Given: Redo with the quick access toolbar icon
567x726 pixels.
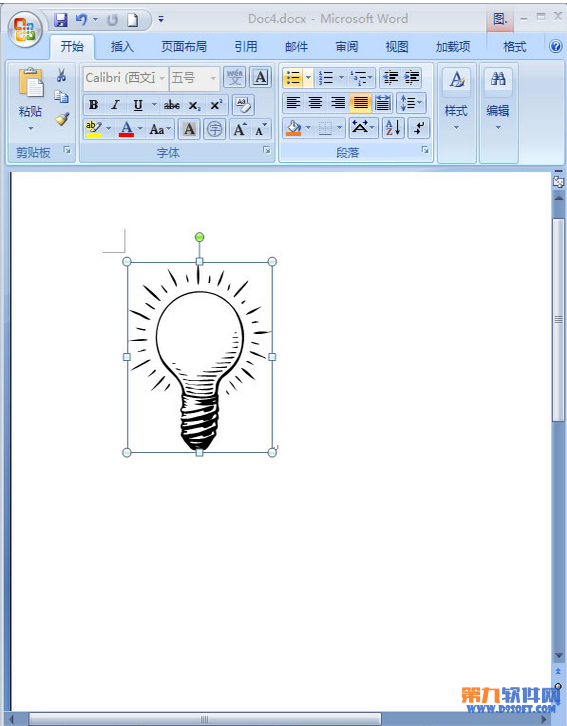Looking at the screenshot, I should pos(112,19).
